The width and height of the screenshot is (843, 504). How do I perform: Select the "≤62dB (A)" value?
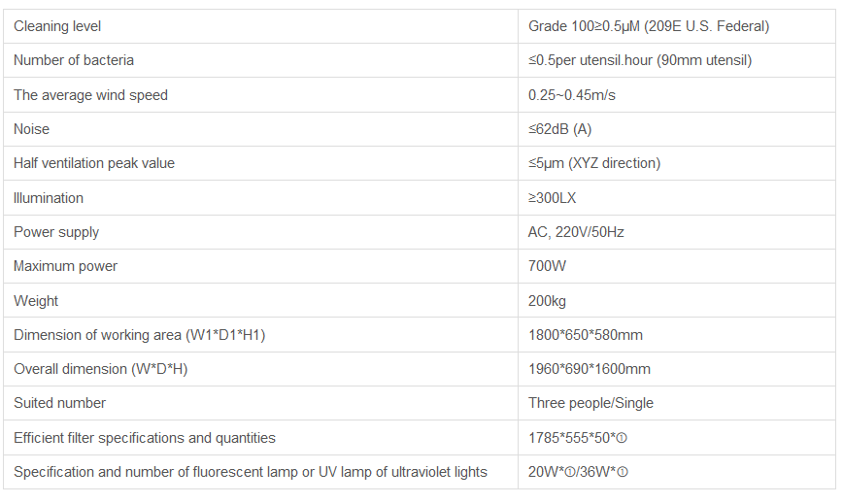pyautogui.click(x=560, y=129)
